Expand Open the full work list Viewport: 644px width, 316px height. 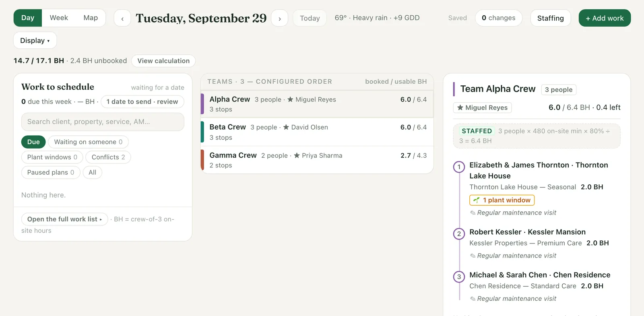pos(64,219)
